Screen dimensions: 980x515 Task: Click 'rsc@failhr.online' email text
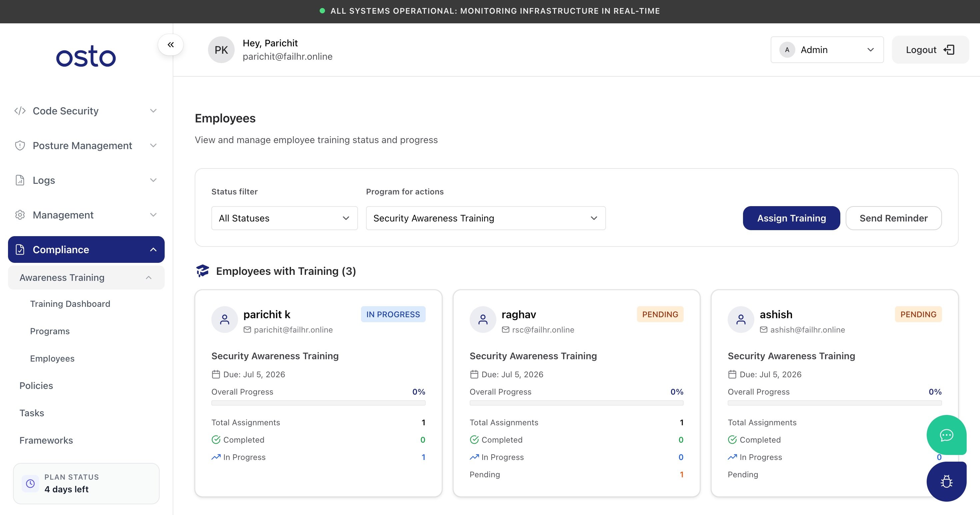point(543,330)
